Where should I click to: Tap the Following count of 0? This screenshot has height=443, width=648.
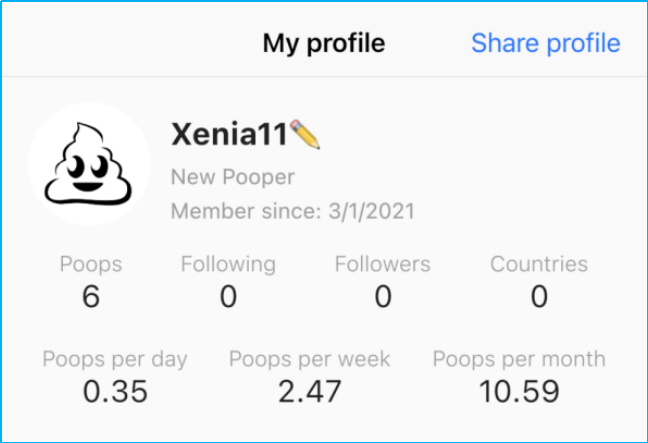[x=228, y=297]
